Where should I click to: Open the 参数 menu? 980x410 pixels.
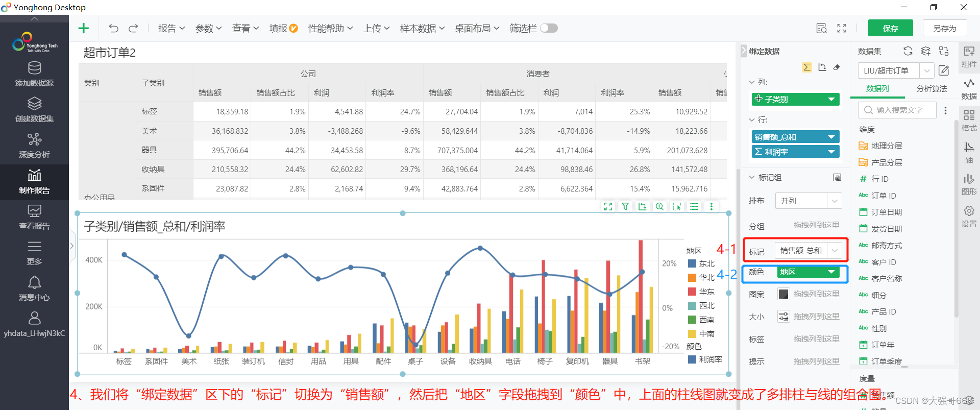click(x=208, y=29)
